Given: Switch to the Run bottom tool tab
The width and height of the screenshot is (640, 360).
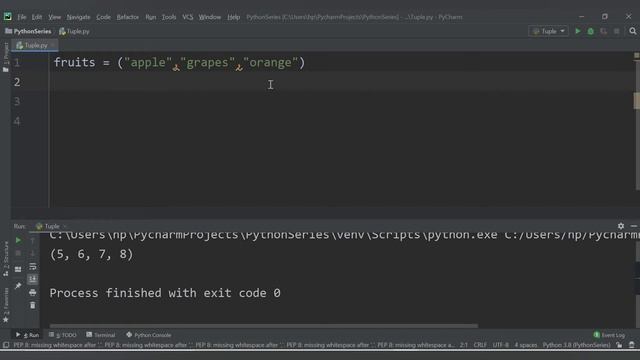Looking at the screenshot, I should pos(27,335).
